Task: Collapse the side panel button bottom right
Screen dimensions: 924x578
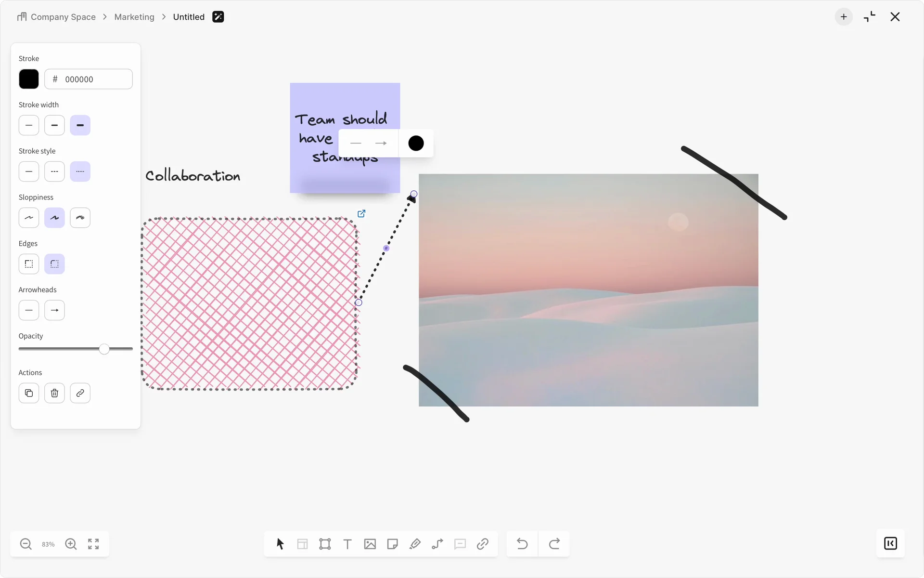Action: pos(890,543)
